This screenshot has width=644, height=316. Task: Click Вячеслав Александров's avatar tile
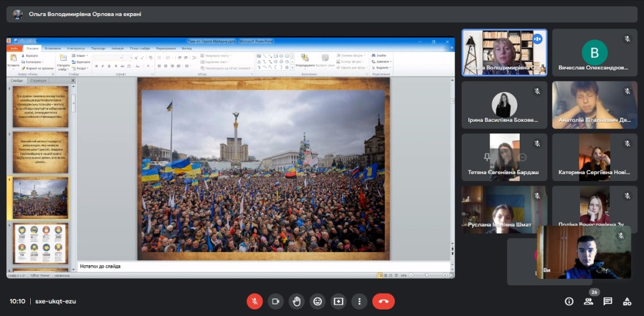[x=594, y=53]
